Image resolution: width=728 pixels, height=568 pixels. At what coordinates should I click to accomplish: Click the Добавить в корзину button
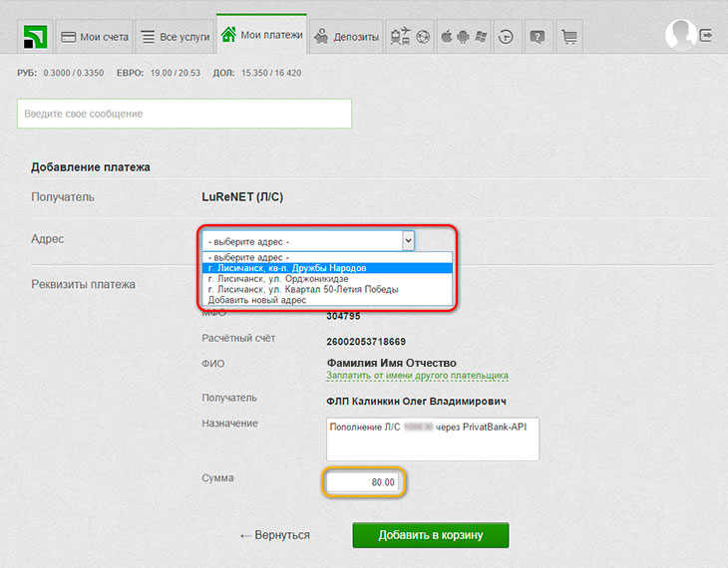tap(431, 535)
